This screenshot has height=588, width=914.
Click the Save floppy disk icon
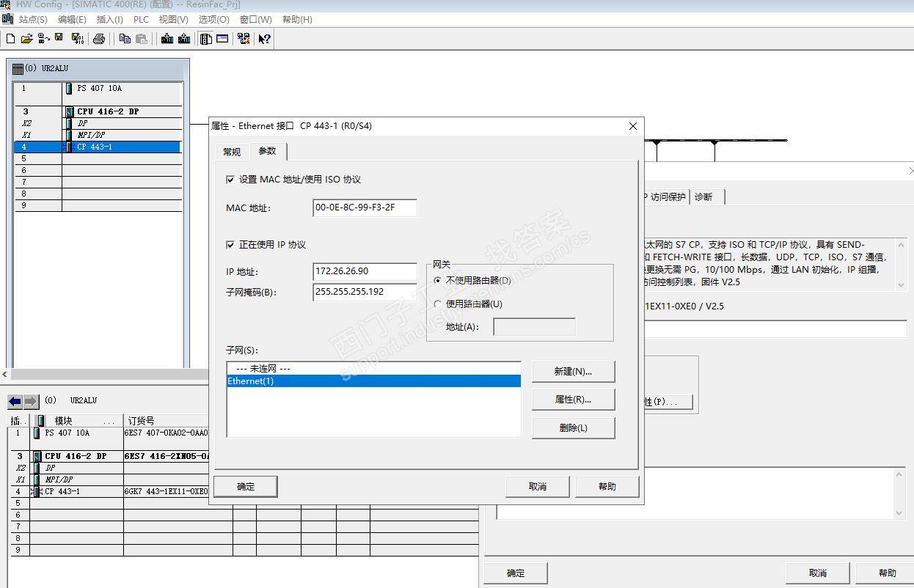[59, 38]
